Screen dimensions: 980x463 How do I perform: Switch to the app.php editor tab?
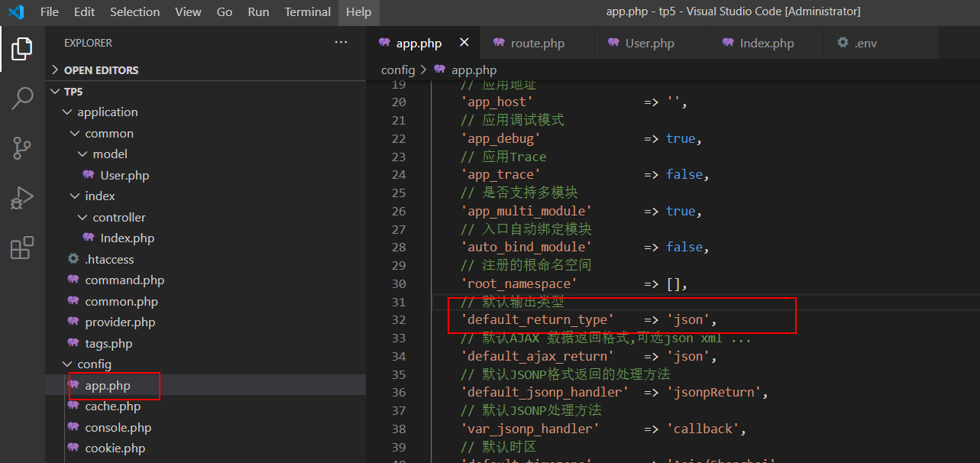tap(422, 43)
